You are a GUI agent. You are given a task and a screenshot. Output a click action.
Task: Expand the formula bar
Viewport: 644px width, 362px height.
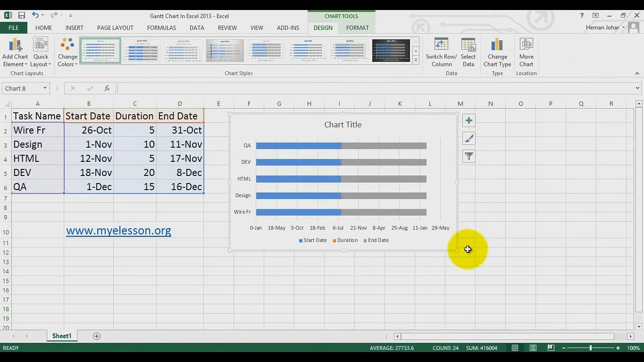click(637, 88)
